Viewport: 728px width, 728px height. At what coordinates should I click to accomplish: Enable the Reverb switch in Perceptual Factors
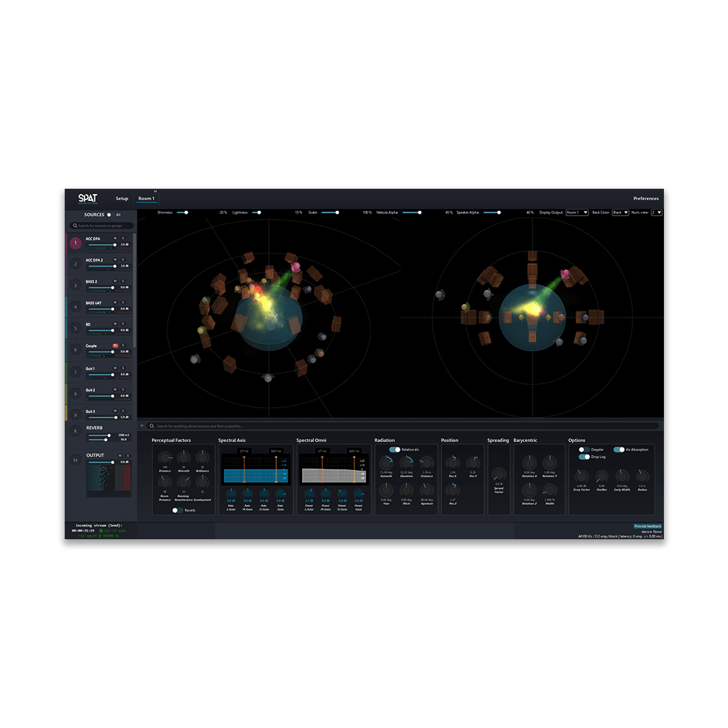[x=177, y=510]
